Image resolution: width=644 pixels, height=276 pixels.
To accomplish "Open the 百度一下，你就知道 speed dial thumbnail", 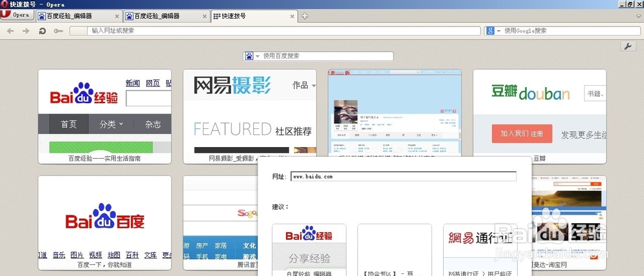I will tap(105, 222).
